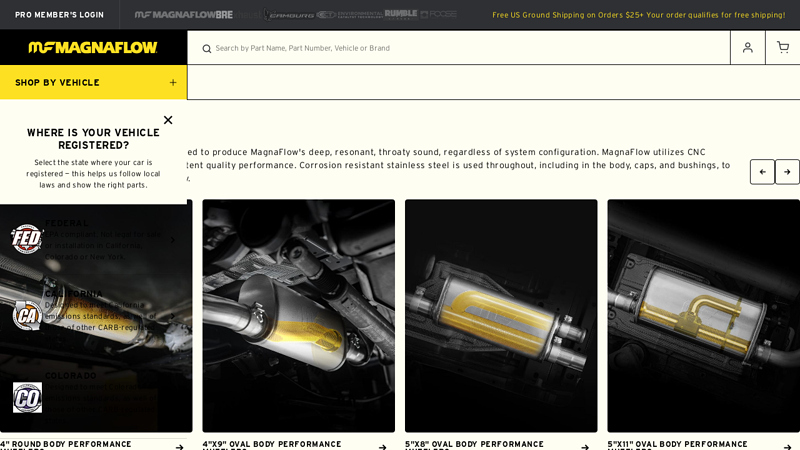This screenshot has width=800, height=450.
Task: Go to the yellow MagnaFlow home logo
Action: [x=93, y=47]
